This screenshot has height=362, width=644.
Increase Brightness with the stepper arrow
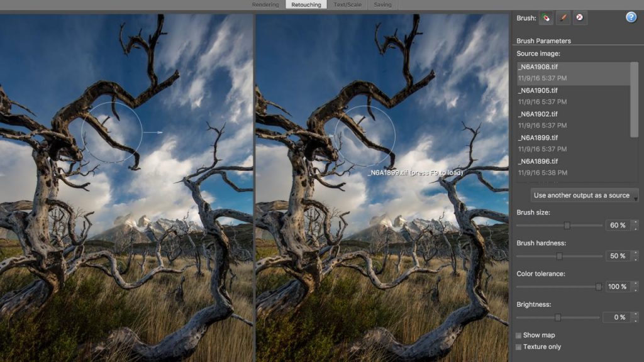[635, 314]
